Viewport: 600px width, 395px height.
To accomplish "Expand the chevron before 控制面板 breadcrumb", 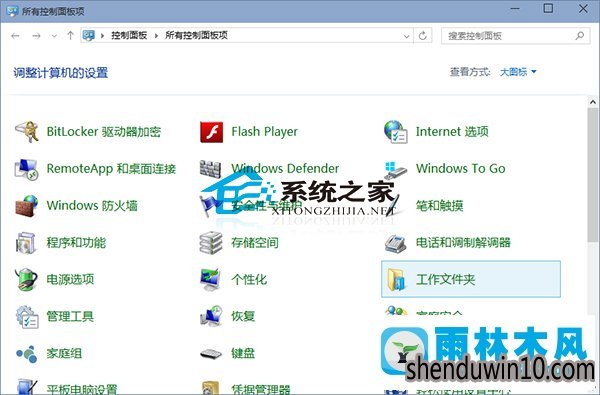I will pyautogui.click(x=102, y=36).
